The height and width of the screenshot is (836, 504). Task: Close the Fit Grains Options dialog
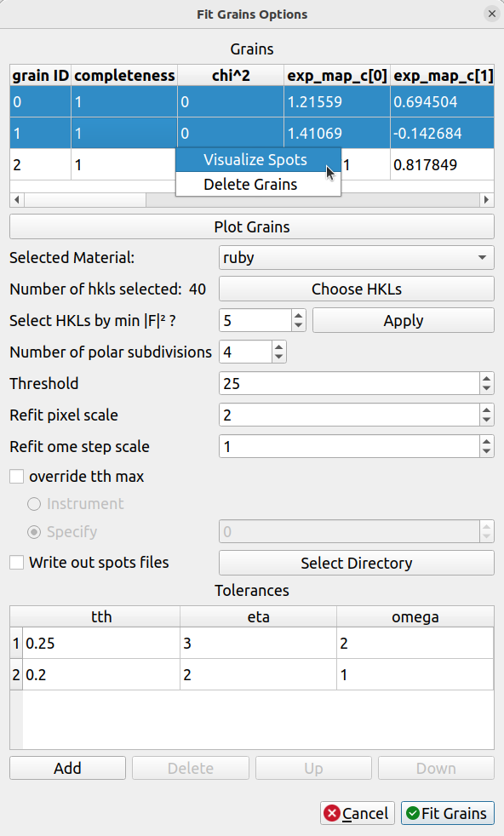click(491, 14)
